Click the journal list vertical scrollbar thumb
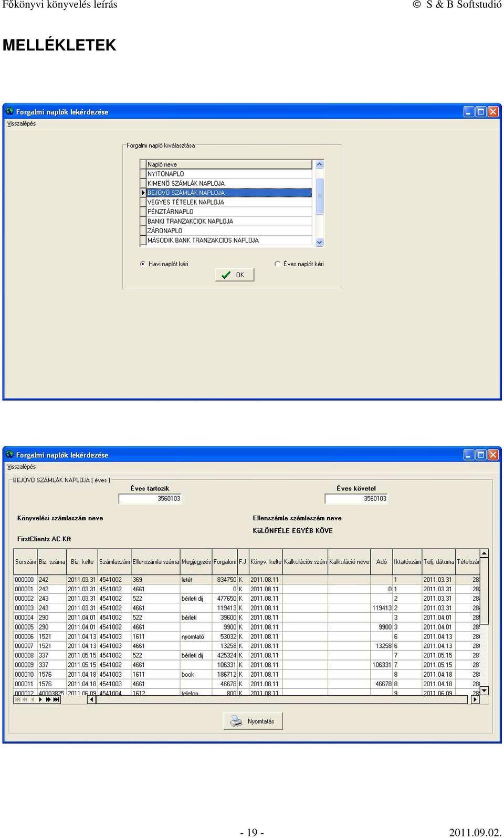Viewport: 504px width, 838px height. pyautogui.click(x=319, y=196)
